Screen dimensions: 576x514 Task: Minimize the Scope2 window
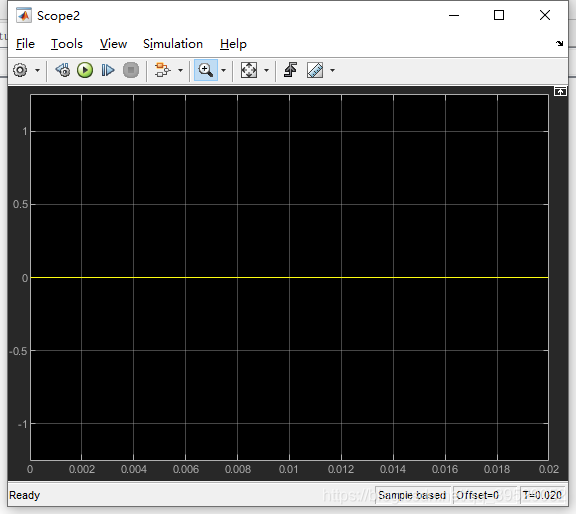(x=454, y=15)
